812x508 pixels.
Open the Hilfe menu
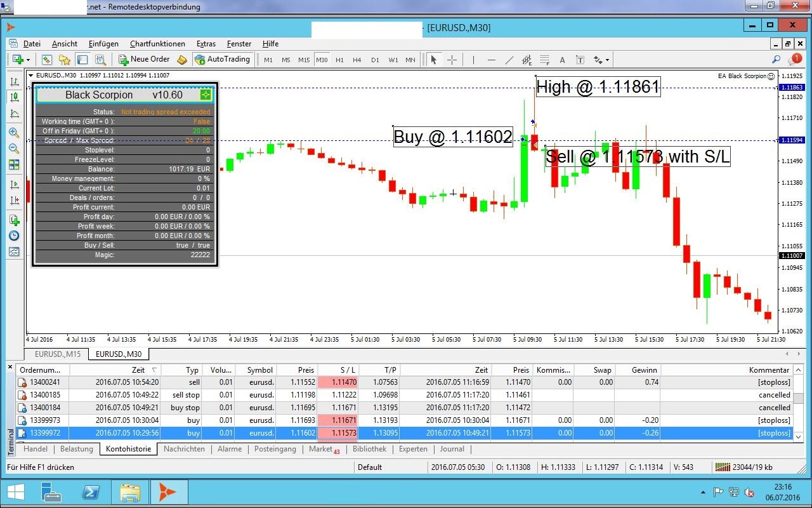(270, 44)
